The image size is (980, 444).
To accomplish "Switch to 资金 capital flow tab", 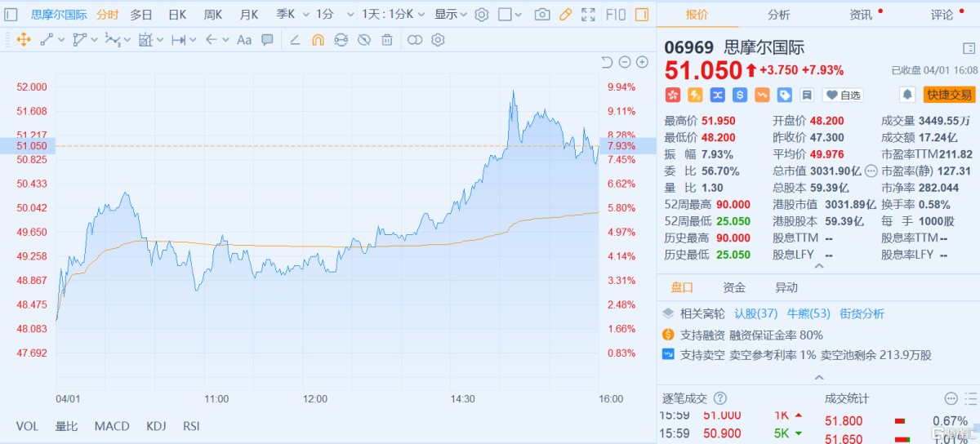I will tap(734, 287).
